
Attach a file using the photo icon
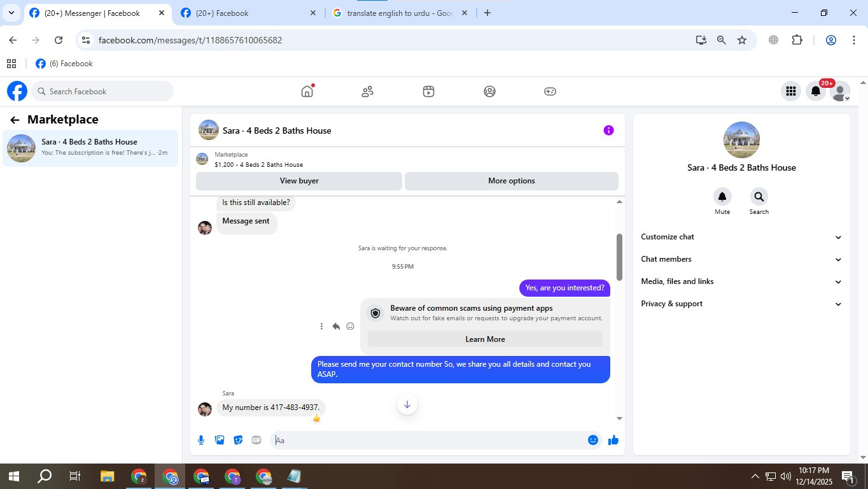point(220,440)
